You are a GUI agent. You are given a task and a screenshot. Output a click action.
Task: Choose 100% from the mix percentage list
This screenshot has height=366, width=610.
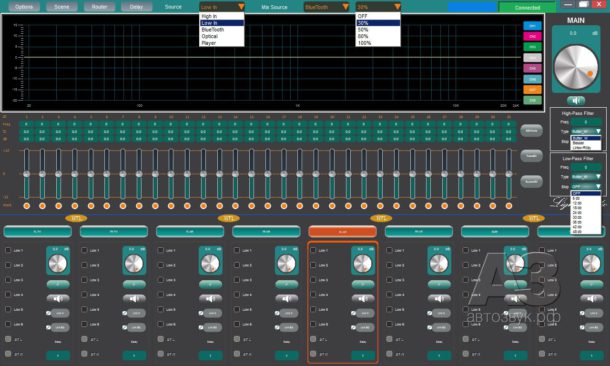(378, 43)
